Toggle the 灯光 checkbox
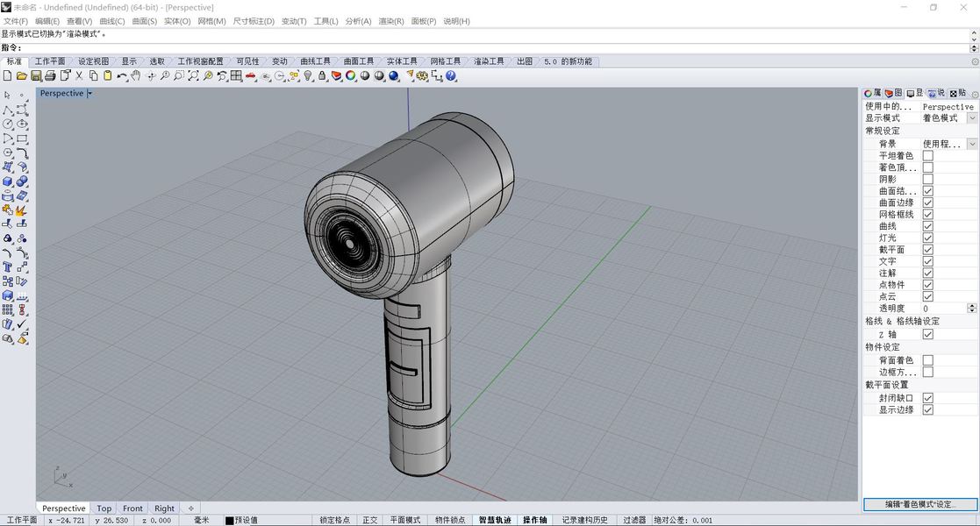Screen dimensions: 980x526 pyautogui.click(x=928, y=238)
